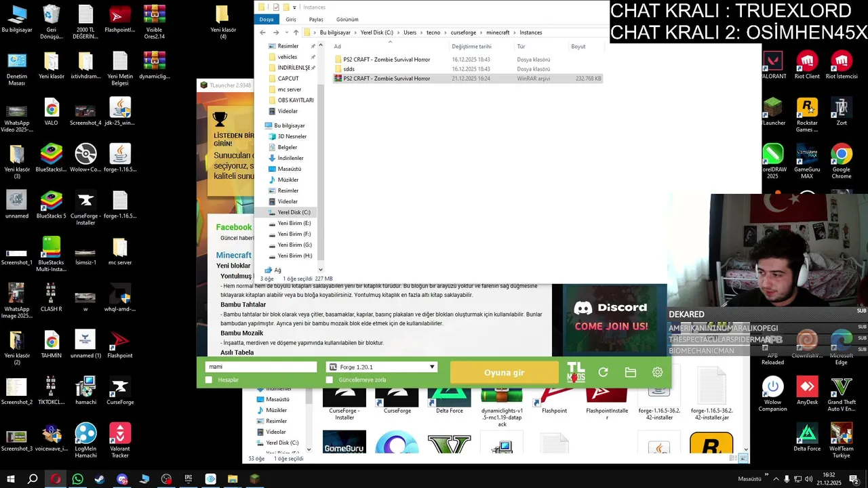Open Epic Games from taskbar
This screenshot has height=488, width=868.
[189, 479]
